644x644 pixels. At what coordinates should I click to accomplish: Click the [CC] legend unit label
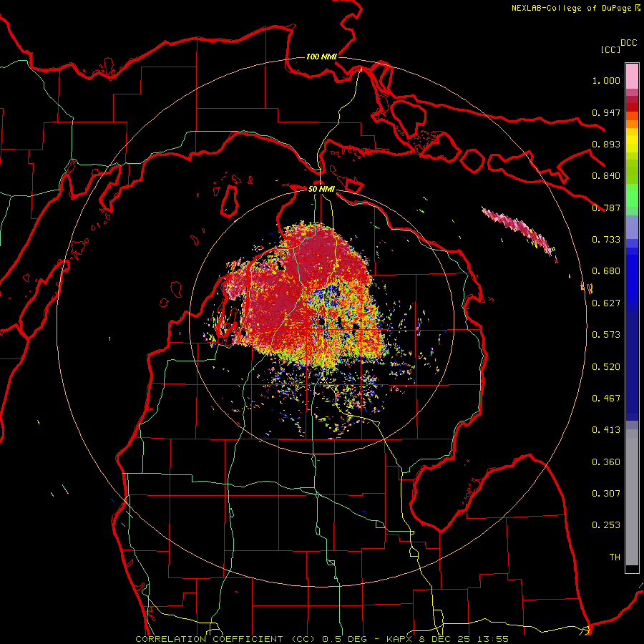[610, 49]
